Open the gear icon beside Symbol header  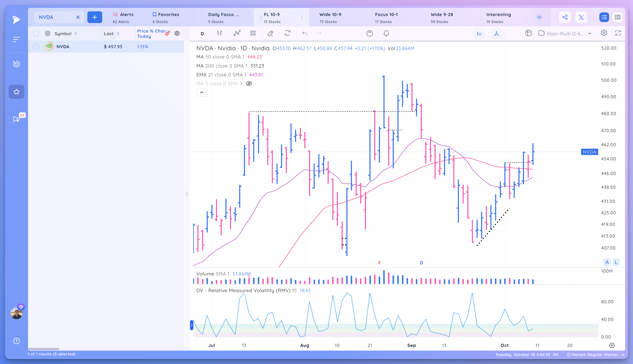48,34
